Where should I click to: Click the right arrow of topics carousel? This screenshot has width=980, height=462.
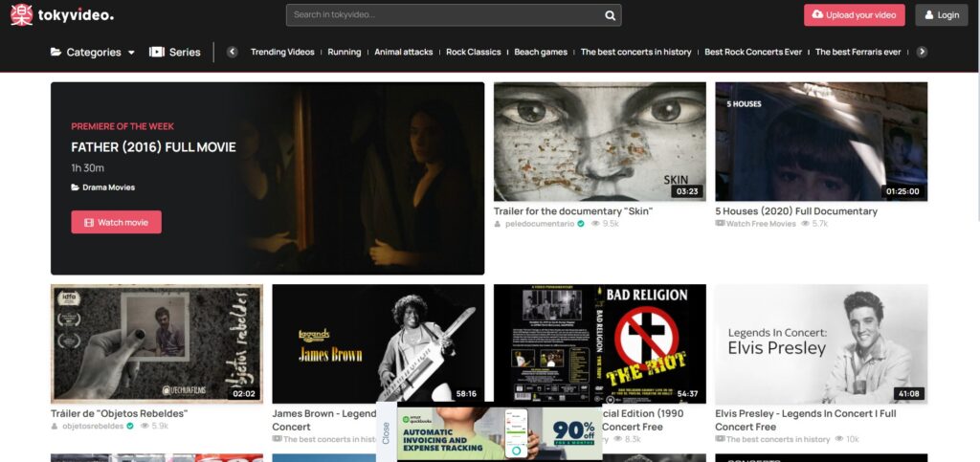click(x=922, y=52)
